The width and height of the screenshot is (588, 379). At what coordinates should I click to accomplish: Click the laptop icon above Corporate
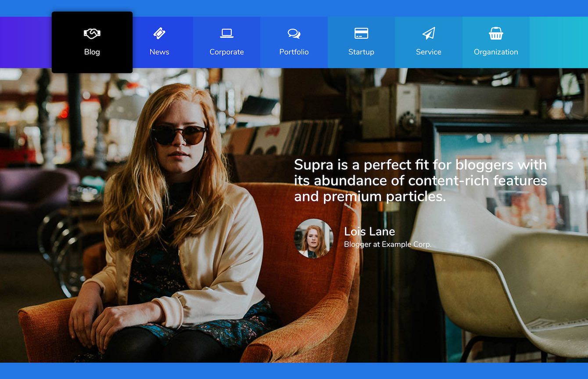click(x=226, y=33)
